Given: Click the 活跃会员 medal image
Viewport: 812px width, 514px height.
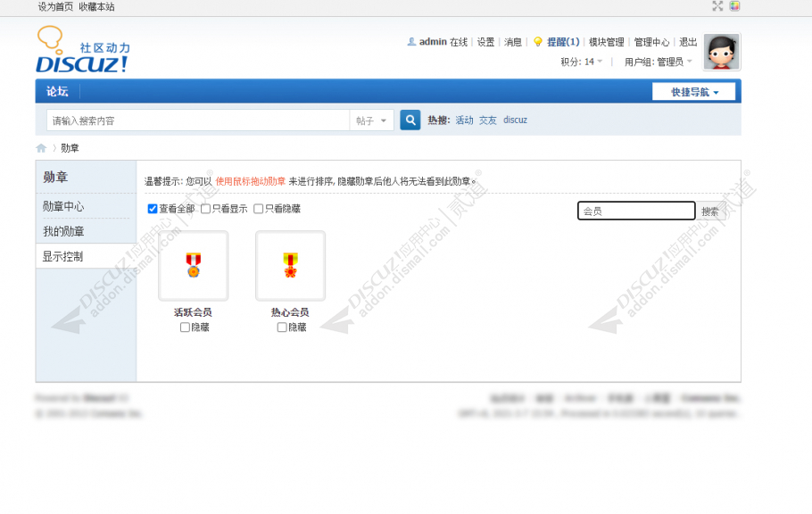Looking at the screenshot, I should pyautogui.click(x=193, y=265).
